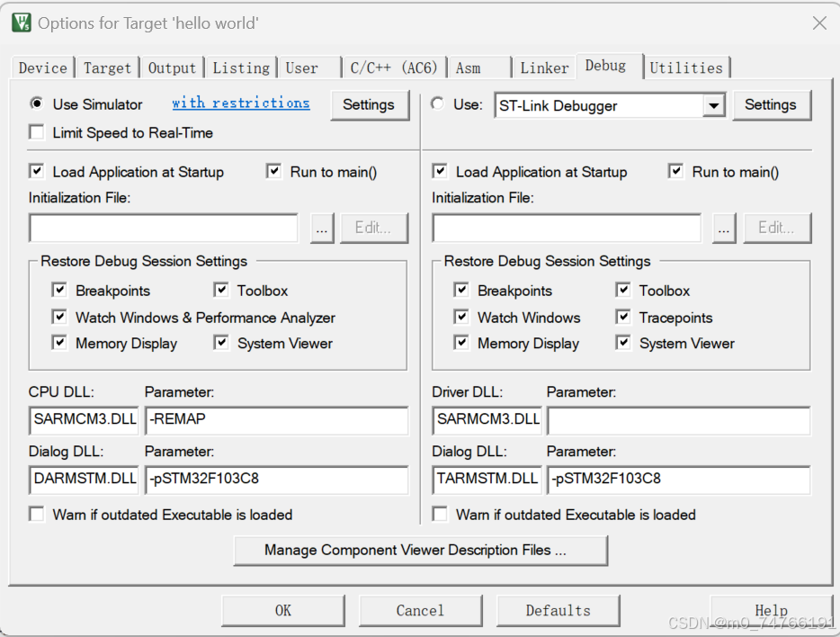Open the Utilities tab
This screenshot has width=840, height=637.
coord(686,68)
